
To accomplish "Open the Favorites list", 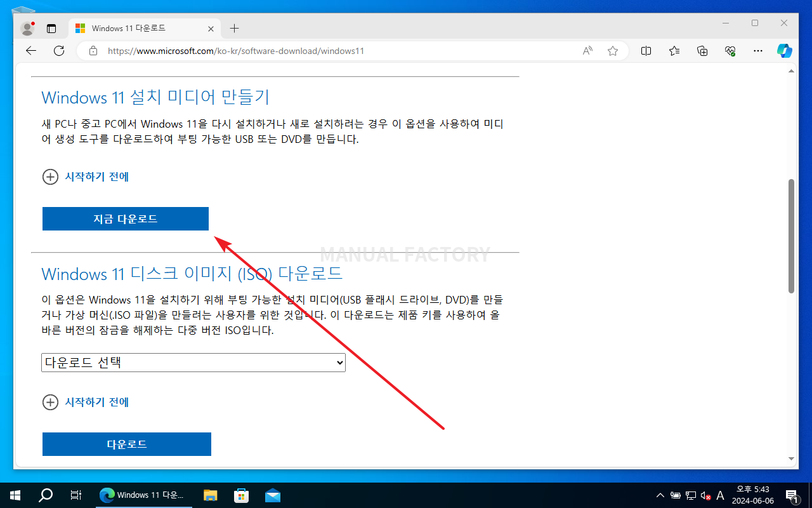I will pyautogui.click(x=674, y=51).
